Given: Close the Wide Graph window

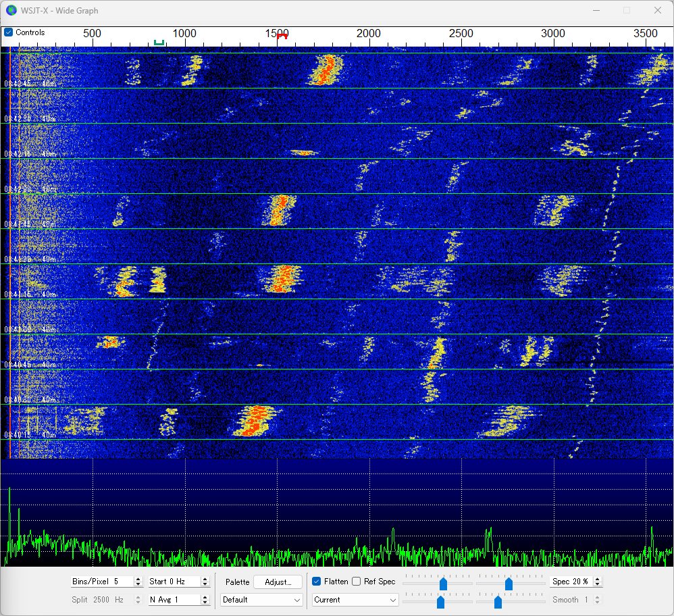Looking at the screenshot, I should pos(657,10).
